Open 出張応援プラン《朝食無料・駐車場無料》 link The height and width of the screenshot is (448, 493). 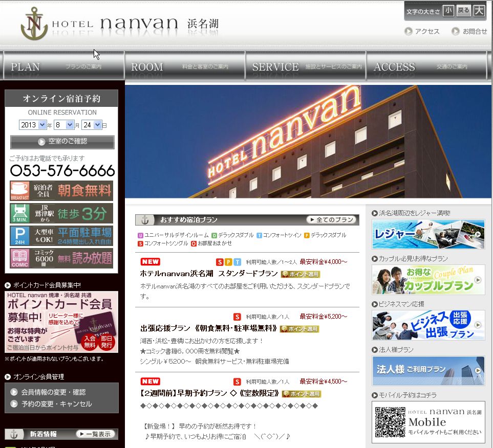[208, 328]
